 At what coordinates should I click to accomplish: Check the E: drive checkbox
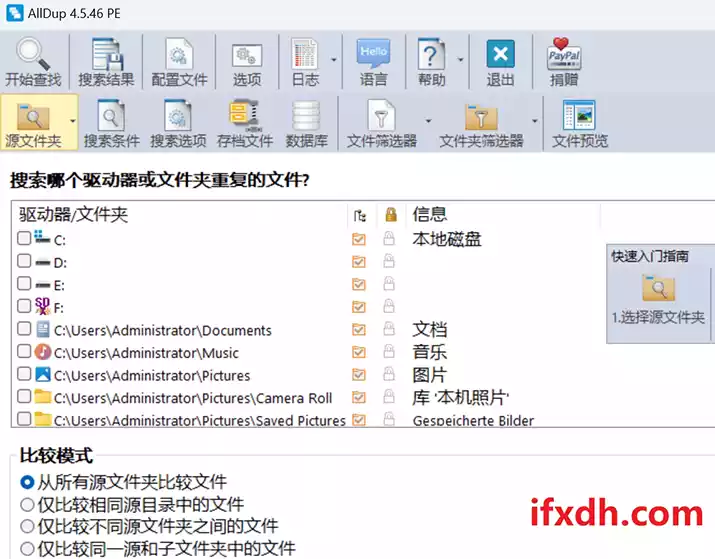pyautogui.click(x=24, y=284)
